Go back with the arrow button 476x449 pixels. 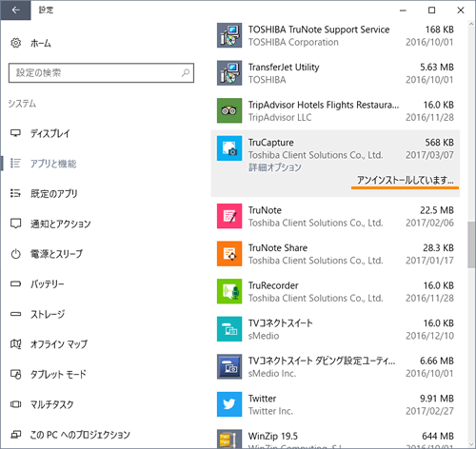[x=15, y=10]
